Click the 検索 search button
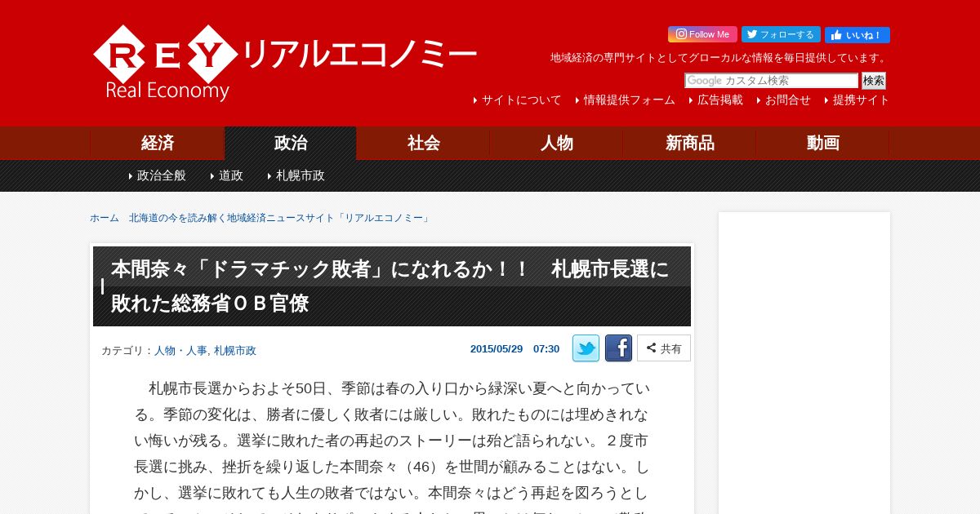Screen dimensions: 980x514 point(874,81)
